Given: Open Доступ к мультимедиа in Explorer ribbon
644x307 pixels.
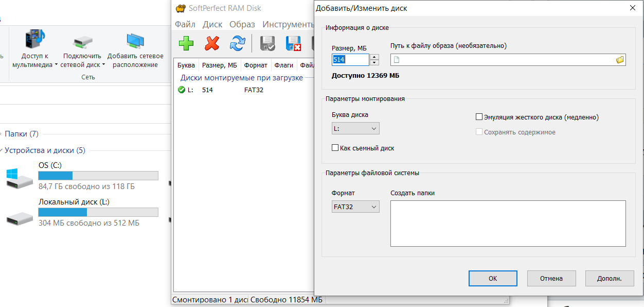Looking at the screenshot, I should click(35, 49).
